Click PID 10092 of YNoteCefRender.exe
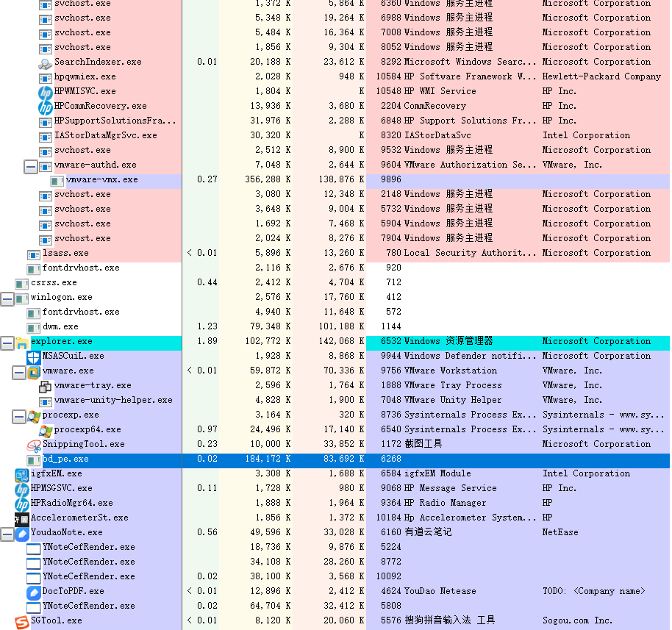672x630 pixels. click(x=388, y=576)
